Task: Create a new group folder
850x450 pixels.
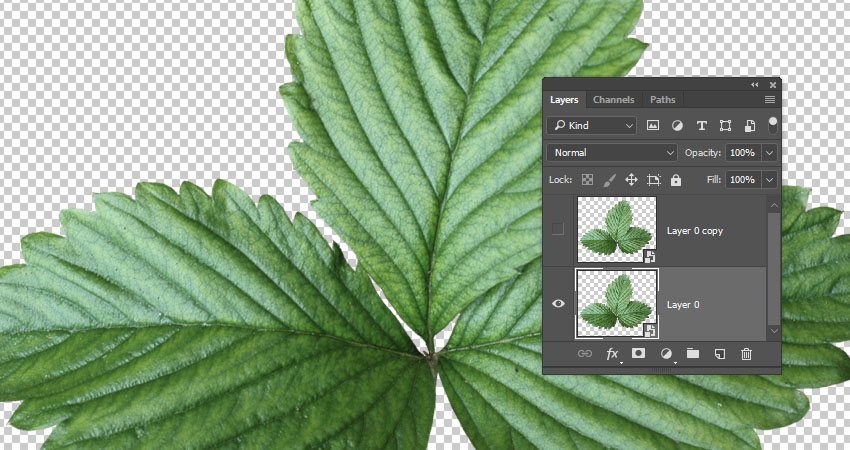Action: [692, 353]
